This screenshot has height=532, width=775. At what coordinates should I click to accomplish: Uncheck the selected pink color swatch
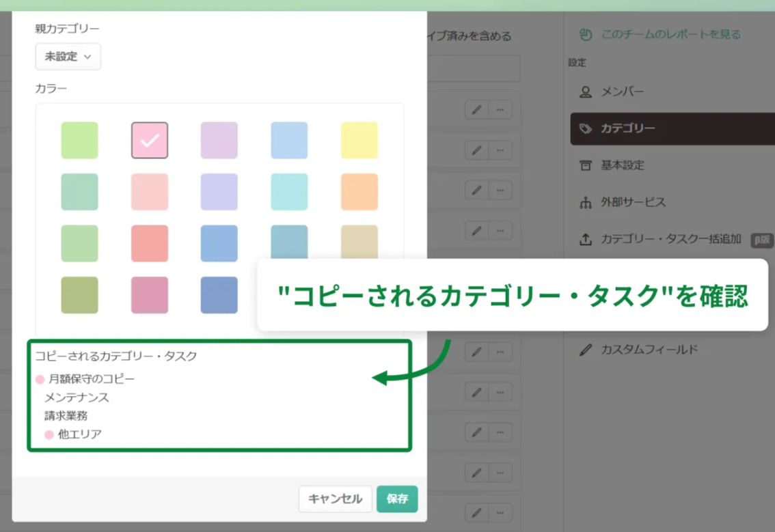150,141
